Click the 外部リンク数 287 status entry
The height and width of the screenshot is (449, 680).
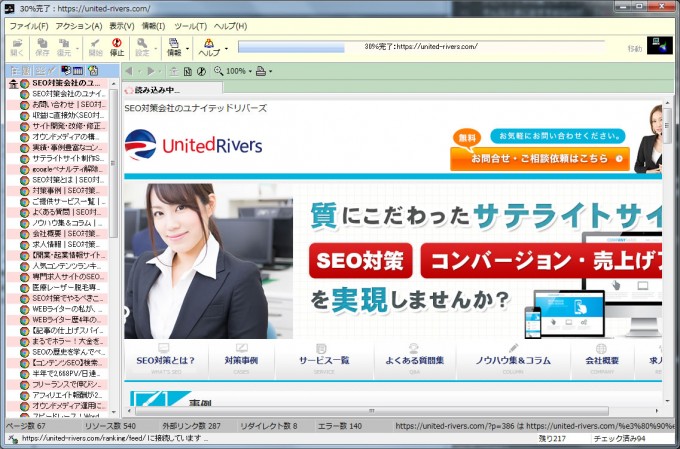click(191, 426)
